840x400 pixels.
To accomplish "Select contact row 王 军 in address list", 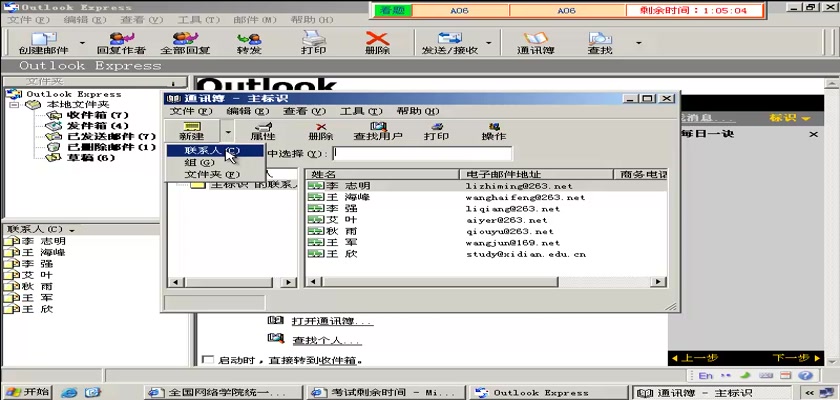I will pos(486,243).
